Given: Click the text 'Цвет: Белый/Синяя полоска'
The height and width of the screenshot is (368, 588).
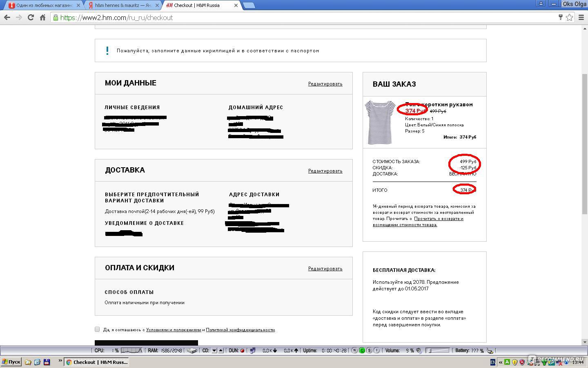Looking at the screenshot, I should [x=434, y=125].
